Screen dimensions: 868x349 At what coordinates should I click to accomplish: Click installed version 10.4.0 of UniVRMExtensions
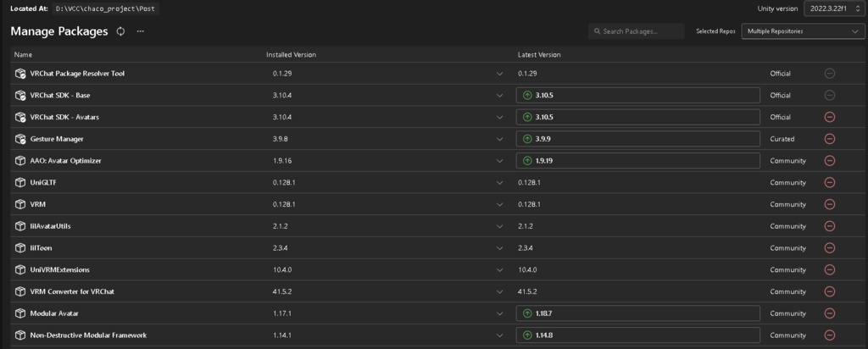click(x=282, y=270)
